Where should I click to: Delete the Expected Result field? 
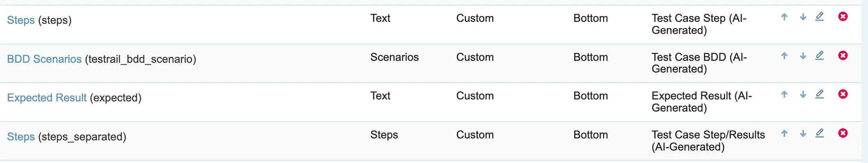(x=843, y=94)
